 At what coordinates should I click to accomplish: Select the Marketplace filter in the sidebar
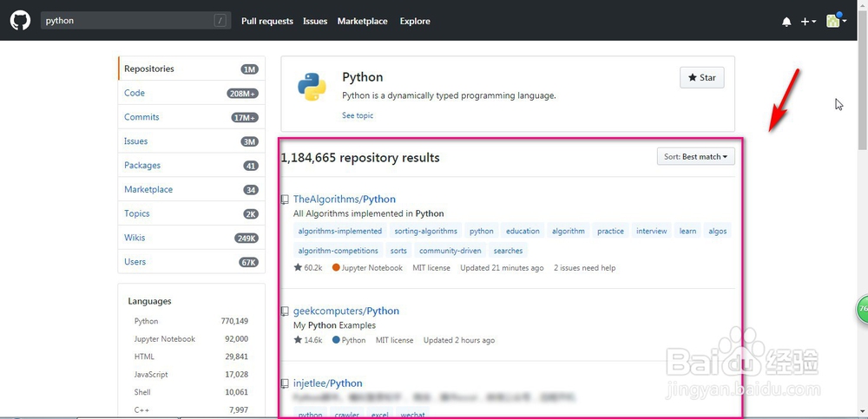coord(192,189)
